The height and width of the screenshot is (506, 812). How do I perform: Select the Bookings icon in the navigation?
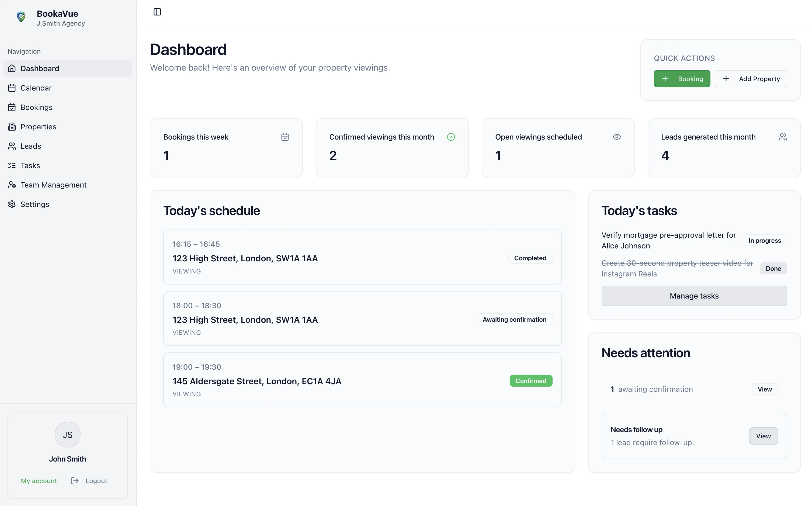[12, 107]
